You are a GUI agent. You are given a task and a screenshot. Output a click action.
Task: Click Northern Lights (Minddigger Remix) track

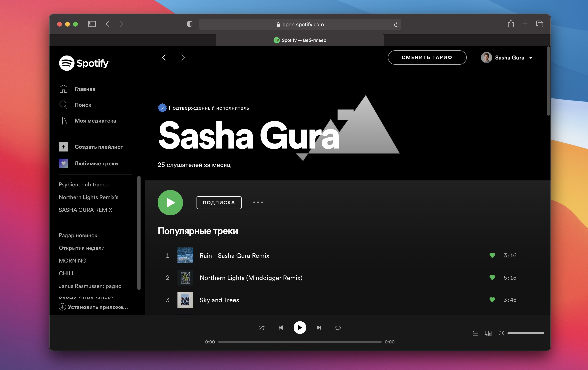(x=251, y=278)
